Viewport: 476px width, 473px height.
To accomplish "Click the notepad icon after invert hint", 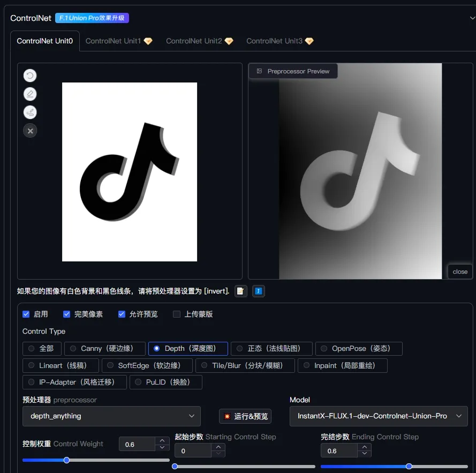I will [240, 291].
